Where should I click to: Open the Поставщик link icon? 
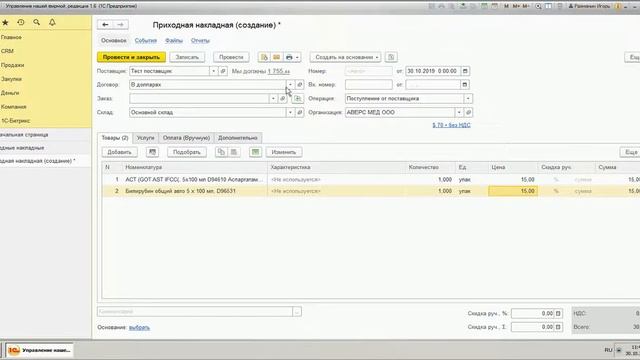223,71
